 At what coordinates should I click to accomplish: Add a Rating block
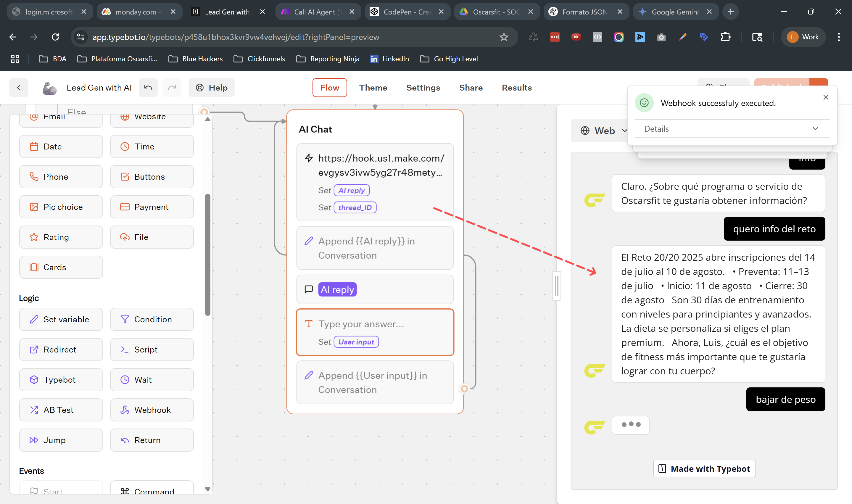[61, 237]
